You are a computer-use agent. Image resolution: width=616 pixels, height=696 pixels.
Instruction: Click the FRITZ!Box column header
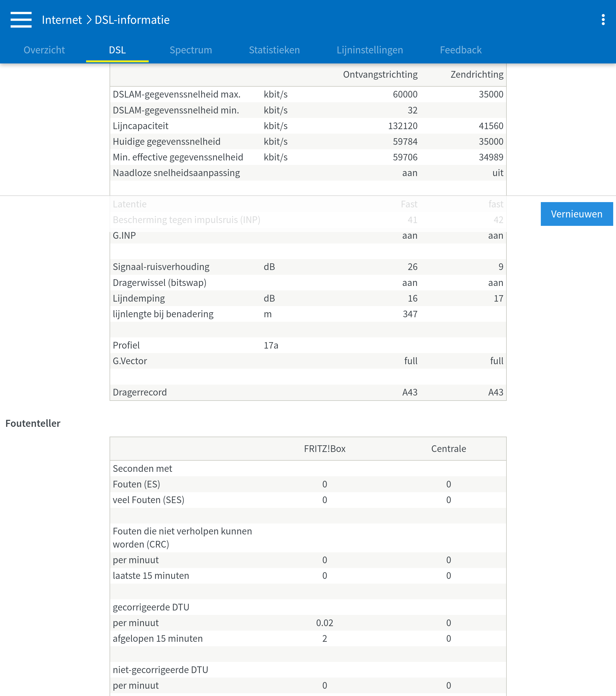324,449
